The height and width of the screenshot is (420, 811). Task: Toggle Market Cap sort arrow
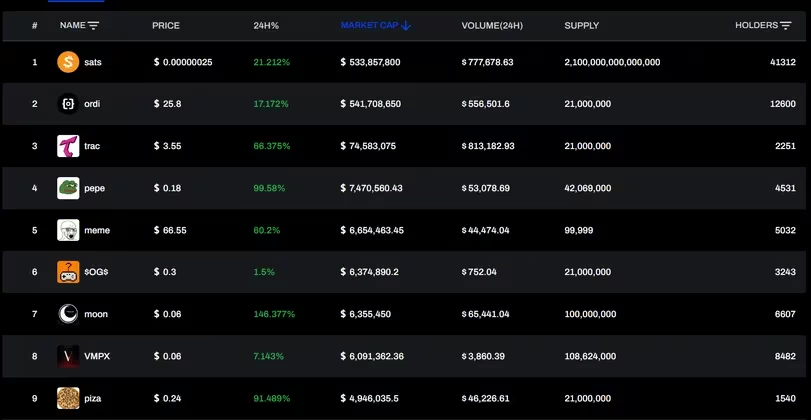(406, 25)
